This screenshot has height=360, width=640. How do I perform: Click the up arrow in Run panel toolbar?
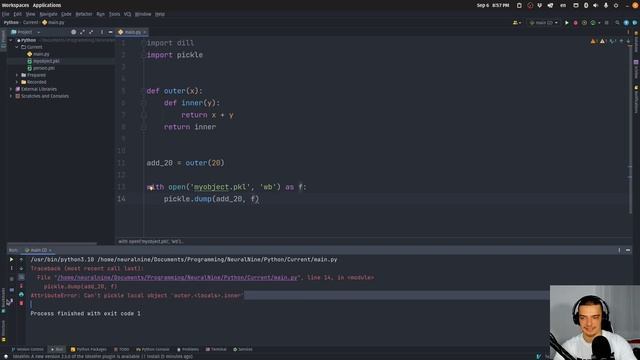coord(21,260)
